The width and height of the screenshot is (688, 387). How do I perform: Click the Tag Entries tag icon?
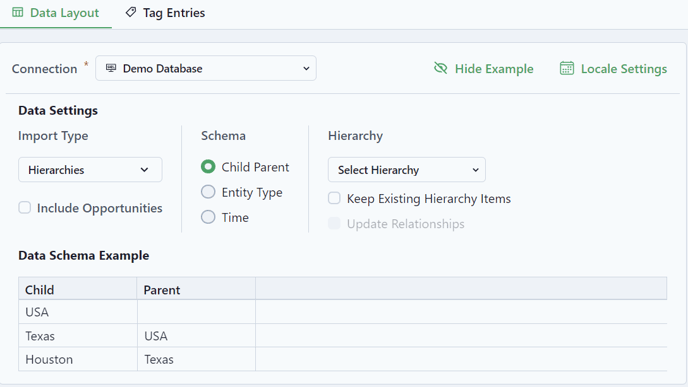(x=130, y=12)
